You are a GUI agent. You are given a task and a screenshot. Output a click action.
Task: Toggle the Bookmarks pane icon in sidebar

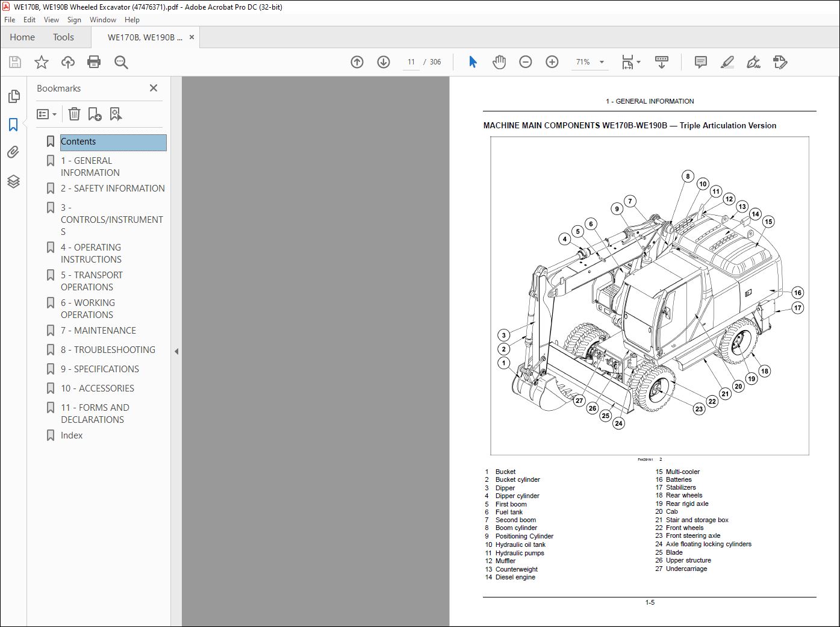click(13, 125)
